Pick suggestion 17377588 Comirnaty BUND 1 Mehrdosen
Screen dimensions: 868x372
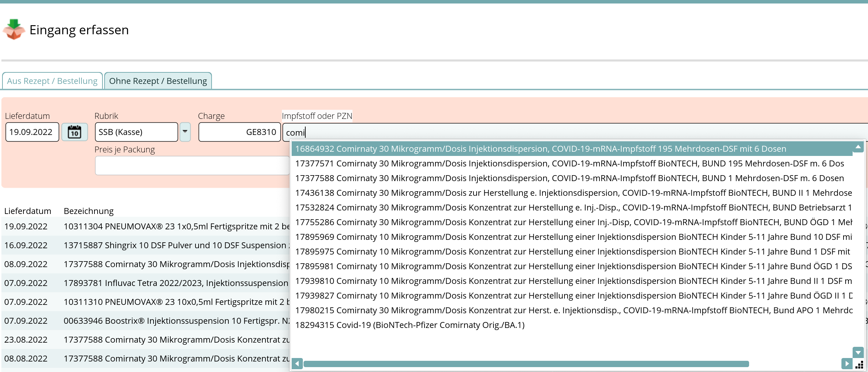572,178
